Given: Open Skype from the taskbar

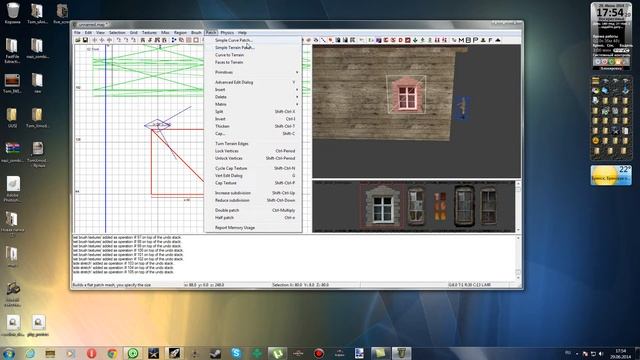Looking at the screenshot, I should click(x=236, y=353).
